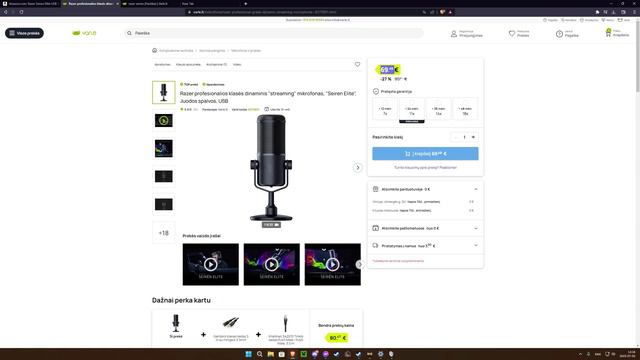Open the Brave browser taskbar icon

(x=292, y=354)
